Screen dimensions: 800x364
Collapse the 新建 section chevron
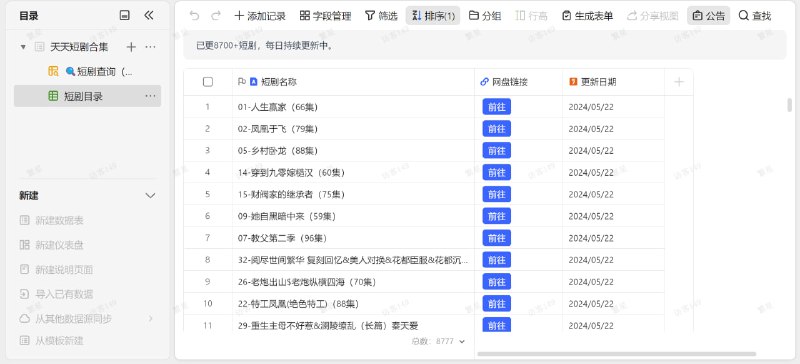pyautogui.click(x=150, y=196)
